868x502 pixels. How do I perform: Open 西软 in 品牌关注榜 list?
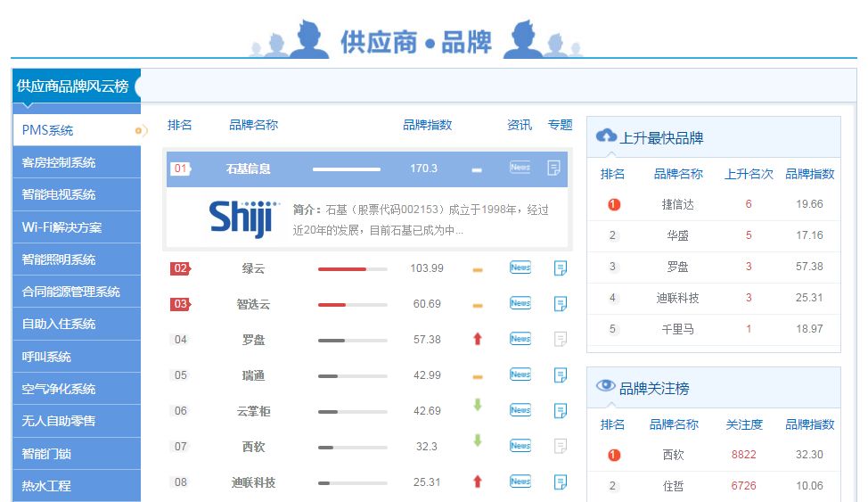673,455
